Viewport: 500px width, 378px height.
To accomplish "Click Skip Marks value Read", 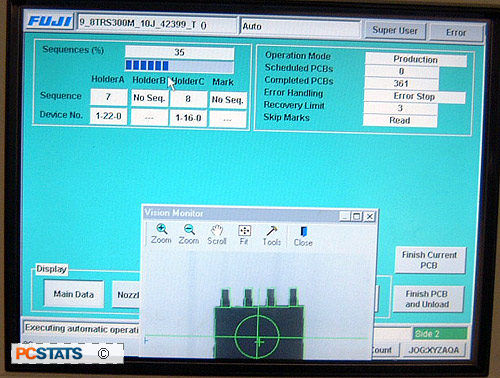I will tap(400, 121).
